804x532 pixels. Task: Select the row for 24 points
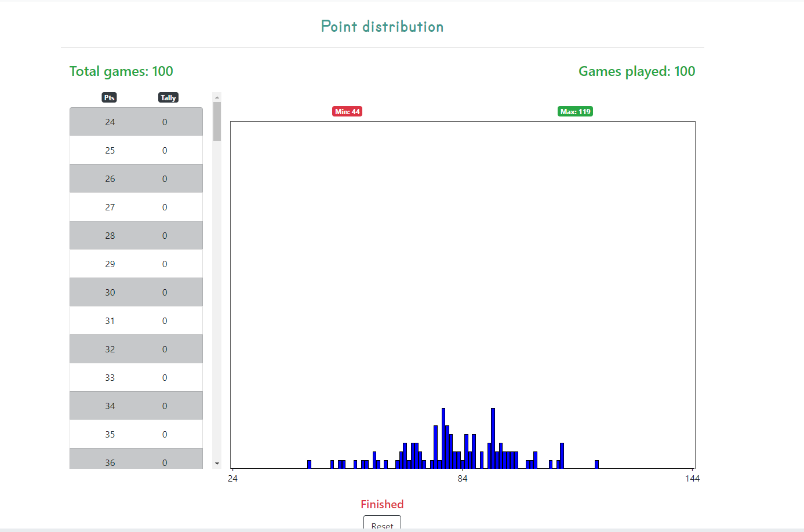click(x=136, y=122)
